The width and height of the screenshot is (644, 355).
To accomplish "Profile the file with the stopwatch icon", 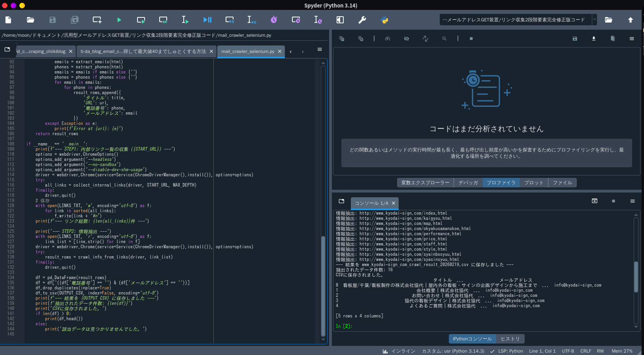I will click(274, 20).
